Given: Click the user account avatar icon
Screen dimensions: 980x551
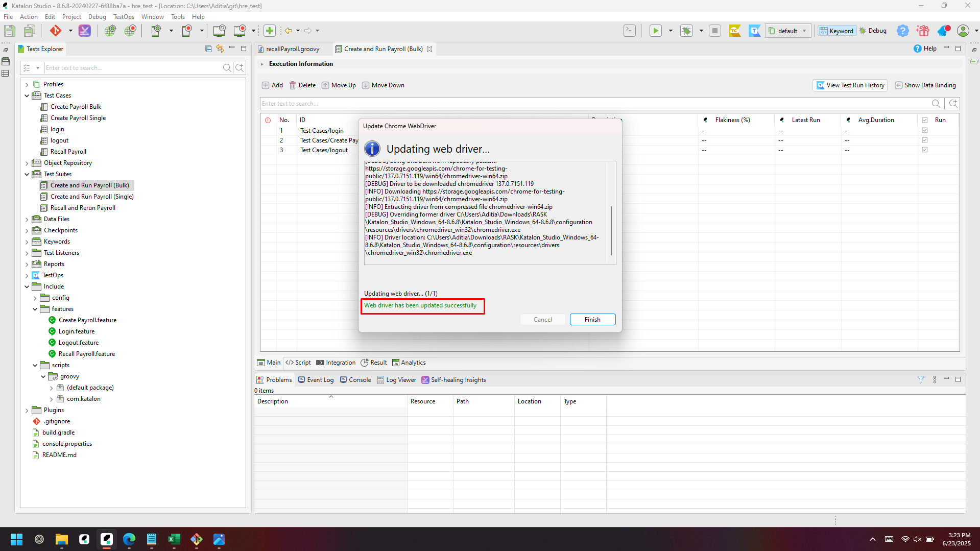Looking at the screenshot, I should 963,31.
